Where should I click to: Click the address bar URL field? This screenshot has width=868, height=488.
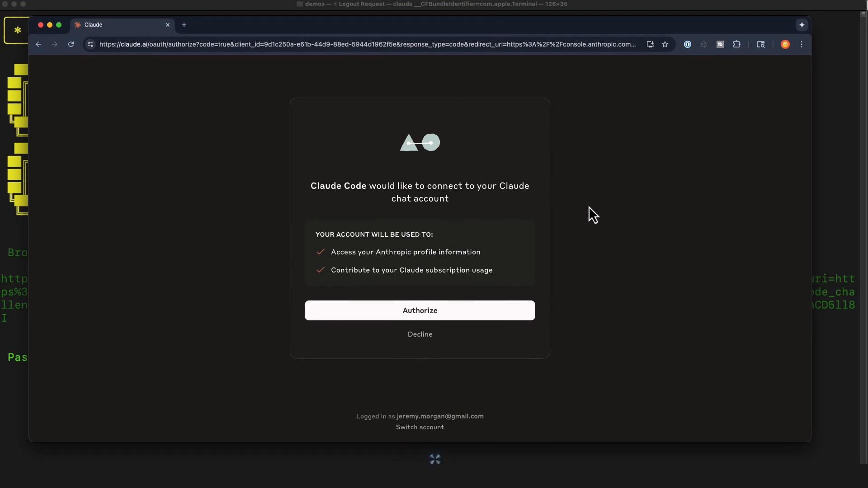pyautogui.click(x=367, y=44)
